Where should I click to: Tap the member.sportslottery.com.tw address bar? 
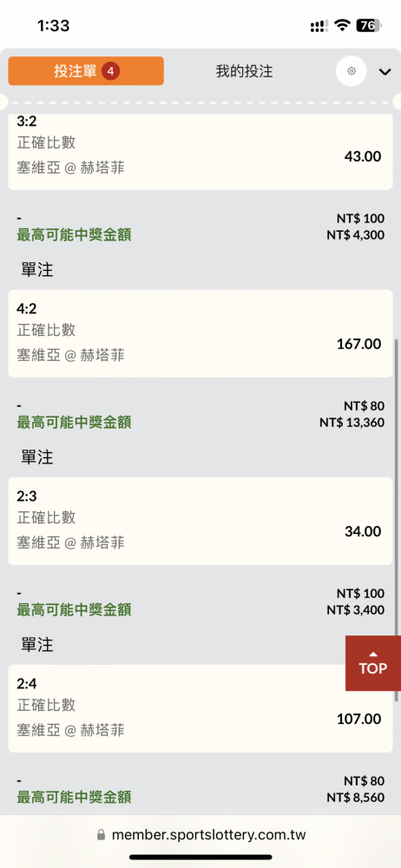click(x=200, y=834)
